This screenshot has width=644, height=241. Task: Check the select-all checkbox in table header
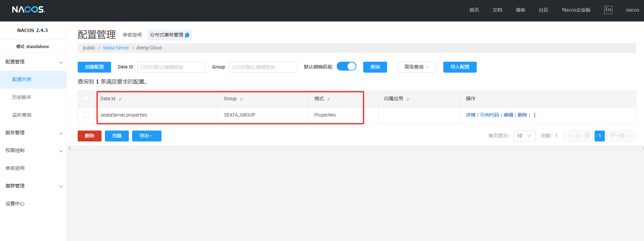(86, 99)
